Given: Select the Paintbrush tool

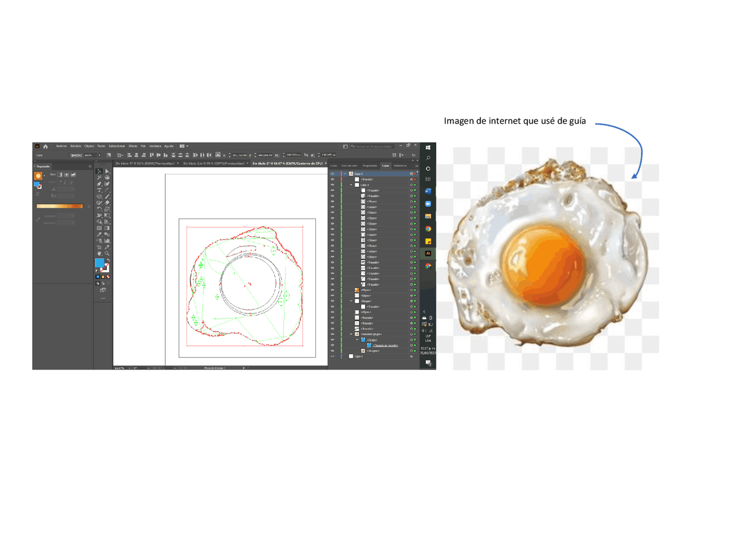Looking at the screenshot, I should click(107, 196).
